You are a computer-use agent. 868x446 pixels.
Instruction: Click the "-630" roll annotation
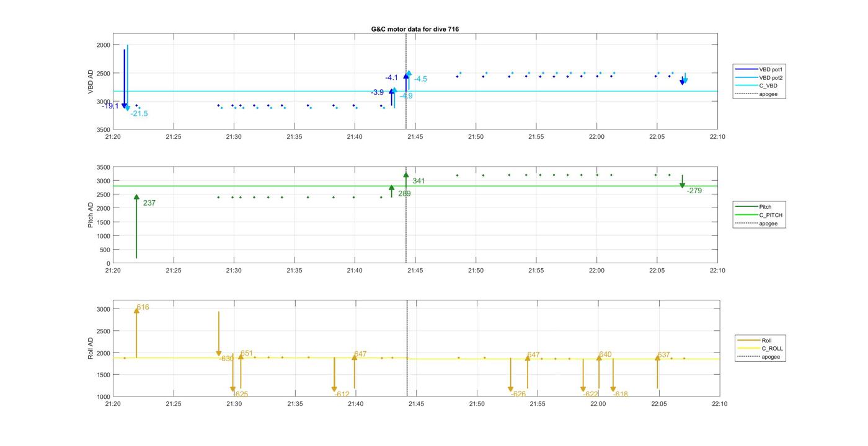tap(226, 359)
